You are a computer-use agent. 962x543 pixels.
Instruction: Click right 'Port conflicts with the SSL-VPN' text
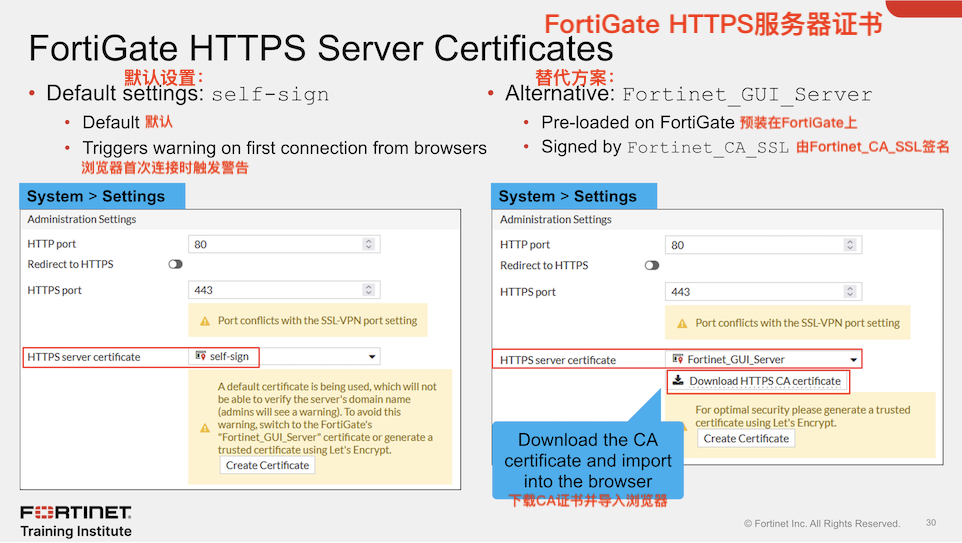tap(798, 323)
